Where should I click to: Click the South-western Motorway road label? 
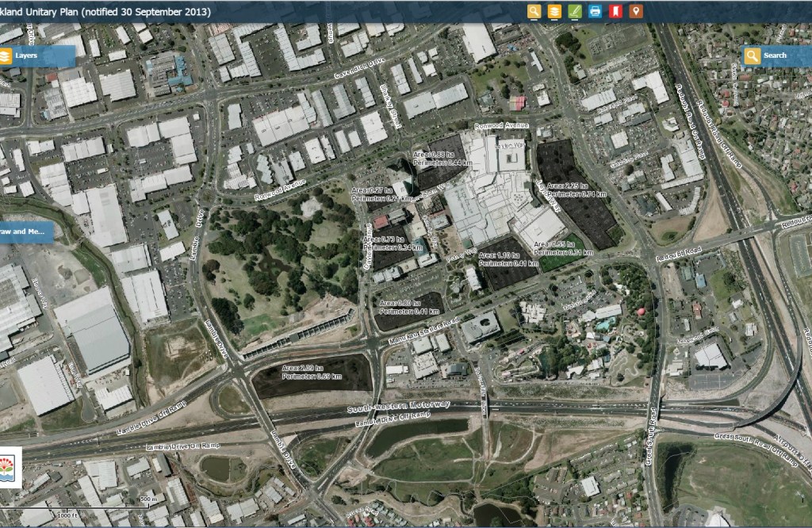399,407
